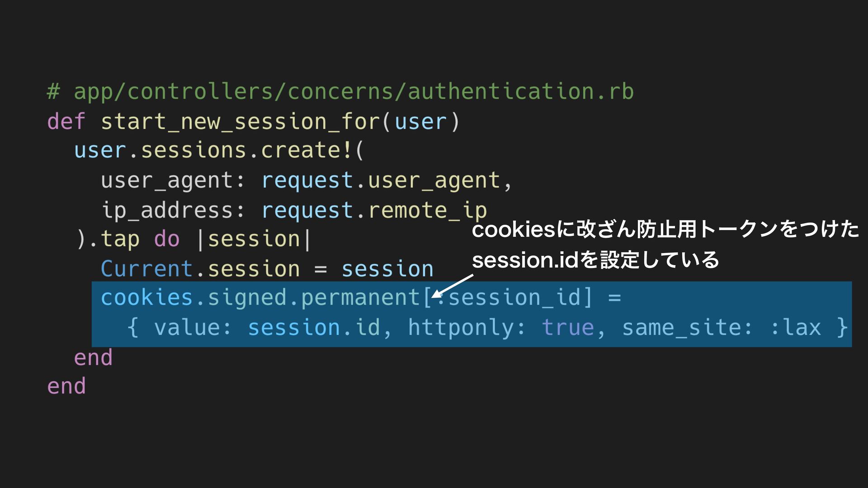Select request.remote_ip value

[x=374, y=211]
